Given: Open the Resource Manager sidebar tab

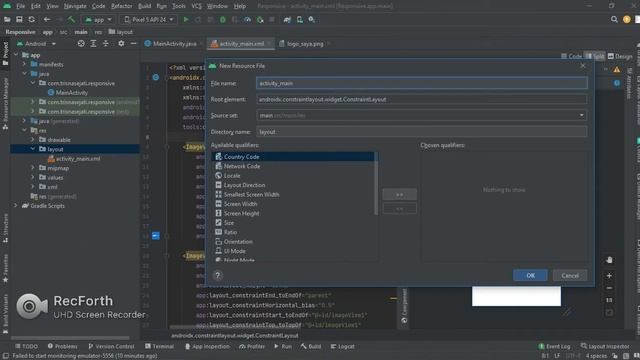Looking at the screenshot, I should pos(5,104).
